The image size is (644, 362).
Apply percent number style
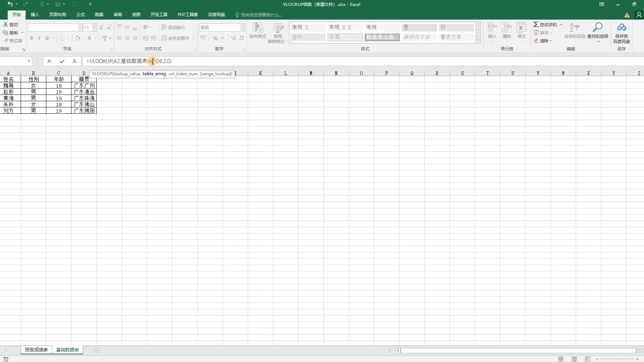pos(215,38)
